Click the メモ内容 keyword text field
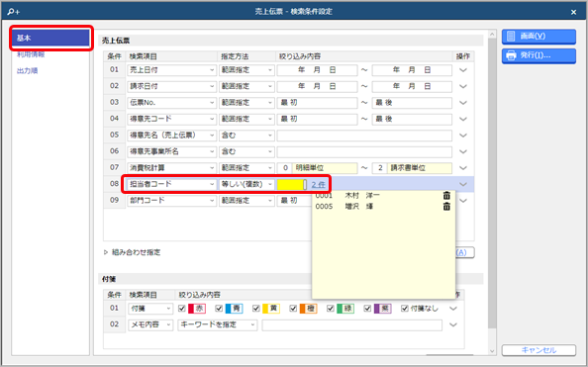 click(x=351, y=324)
